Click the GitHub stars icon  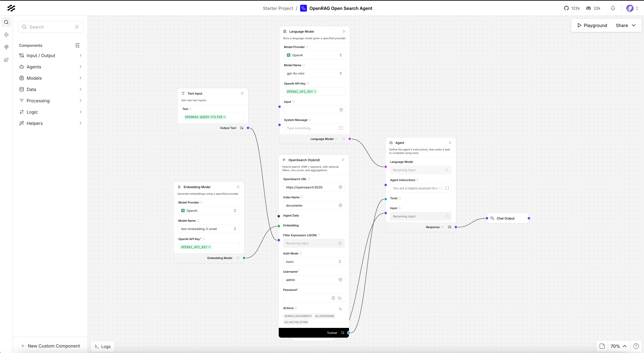566,8
